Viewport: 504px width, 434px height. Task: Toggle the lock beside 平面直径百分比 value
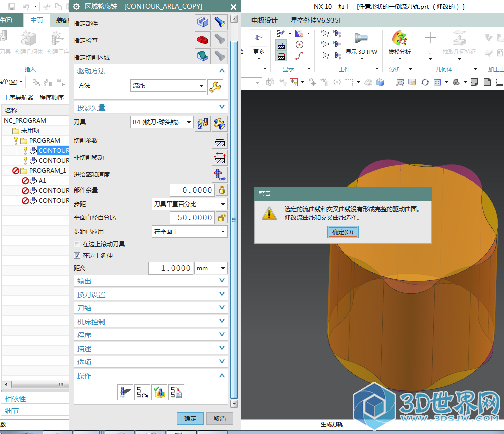[222, 218]
